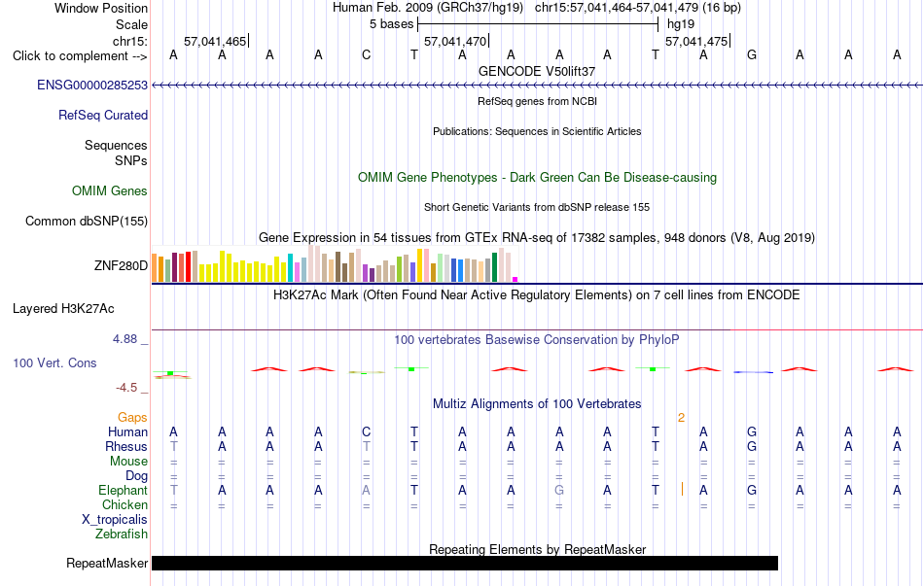
Task: Click 'Repeating Elements by RepeatMasker' title
Action: point(537,549)
